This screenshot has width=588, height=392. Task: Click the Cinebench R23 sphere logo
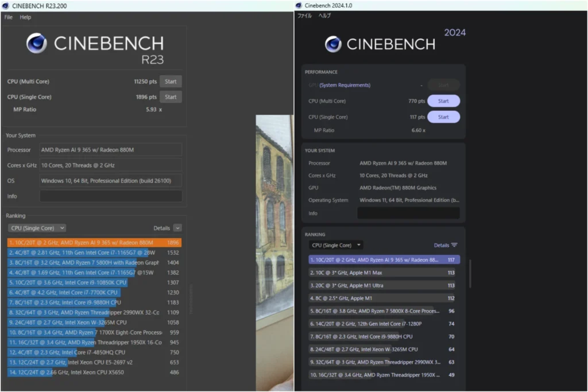37,44
